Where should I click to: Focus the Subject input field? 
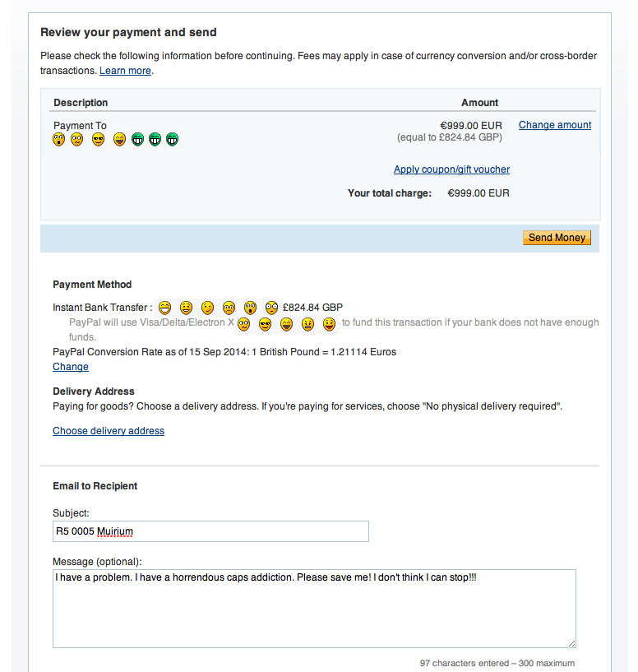[x=210, y=531]
